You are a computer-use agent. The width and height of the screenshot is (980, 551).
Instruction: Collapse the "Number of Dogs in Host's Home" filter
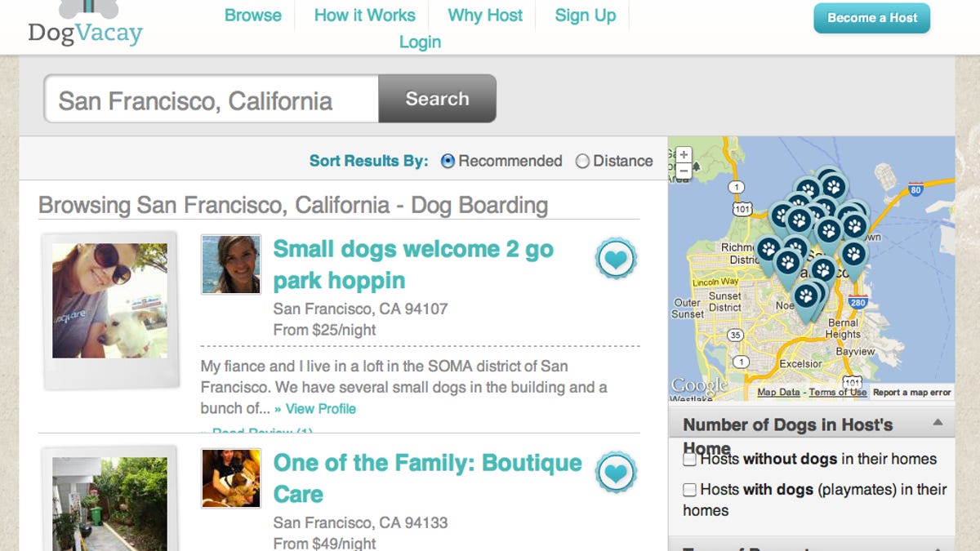pos(938,424)
